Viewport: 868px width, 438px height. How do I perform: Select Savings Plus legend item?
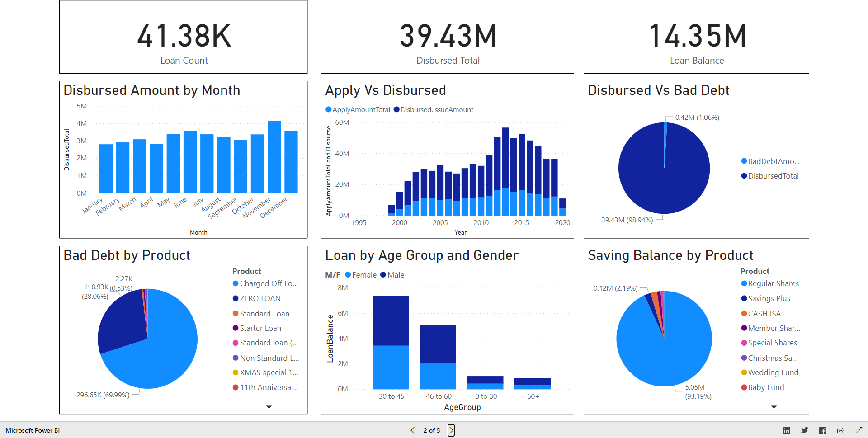click(x=766, y=298)
